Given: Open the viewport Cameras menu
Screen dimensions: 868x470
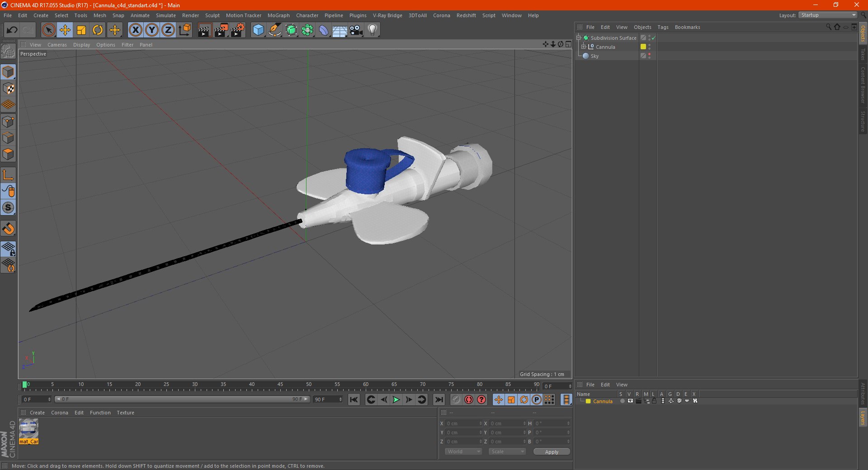Looking at the screenshot, I should click(x=57, y=45).
